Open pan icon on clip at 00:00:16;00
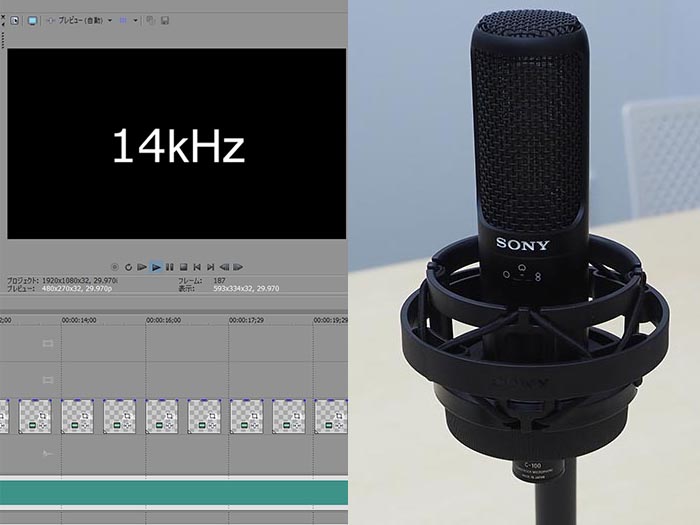 169,425
